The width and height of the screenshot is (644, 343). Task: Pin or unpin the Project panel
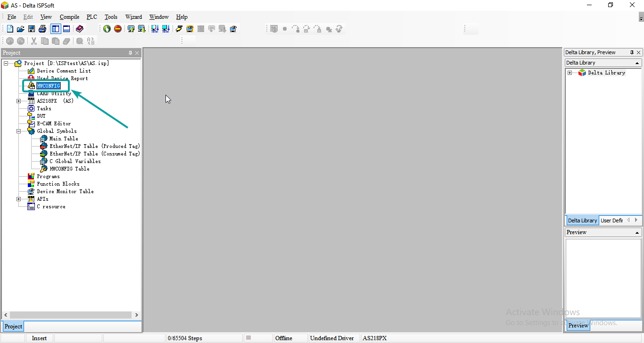(x=131, y=53)
